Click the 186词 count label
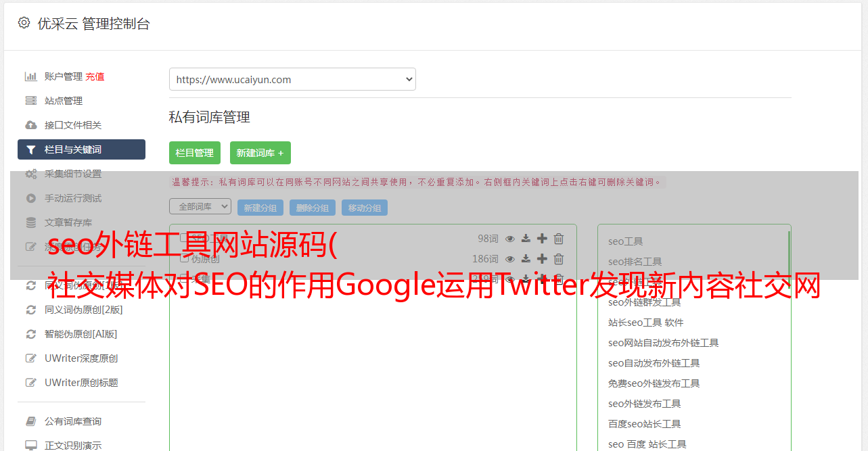Image resolution: width=868 pixels, height=451 pixels. click(x=485, y=259)
